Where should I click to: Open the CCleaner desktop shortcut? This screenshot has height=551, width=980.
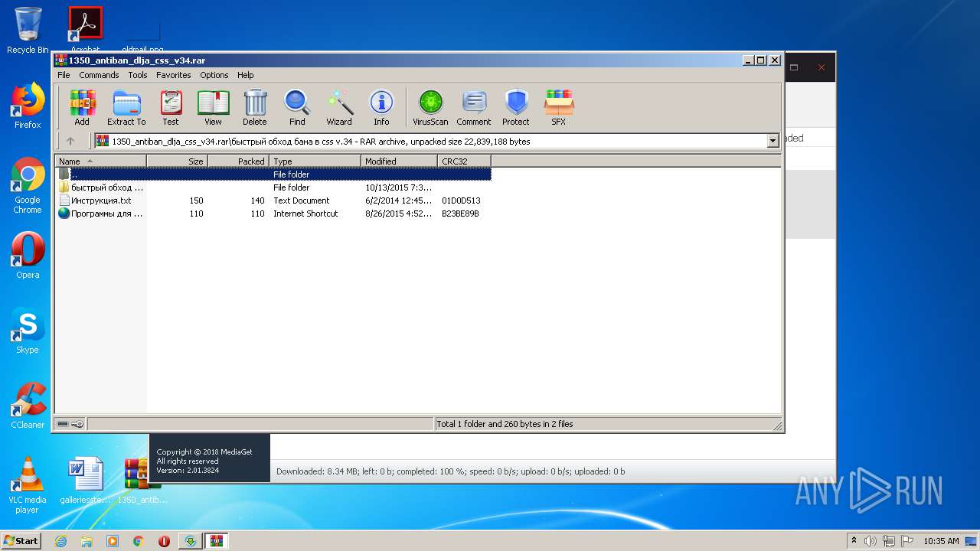pos(28,406)
